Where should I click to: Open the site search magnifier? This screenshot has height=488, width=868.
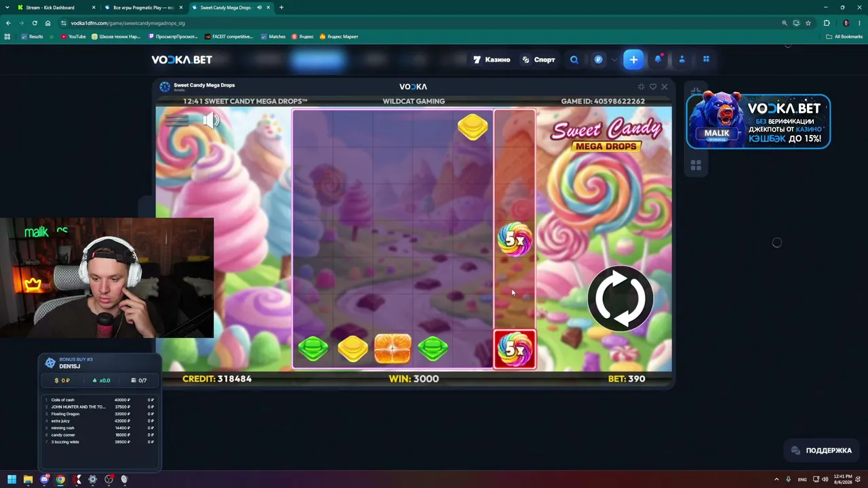(x=574, y=60)
